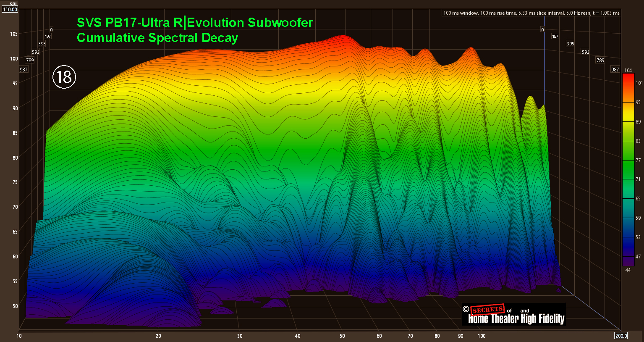Click the 85 label on the SPL axis
This screenshot has width=644, height=342.
click(15, 133)
